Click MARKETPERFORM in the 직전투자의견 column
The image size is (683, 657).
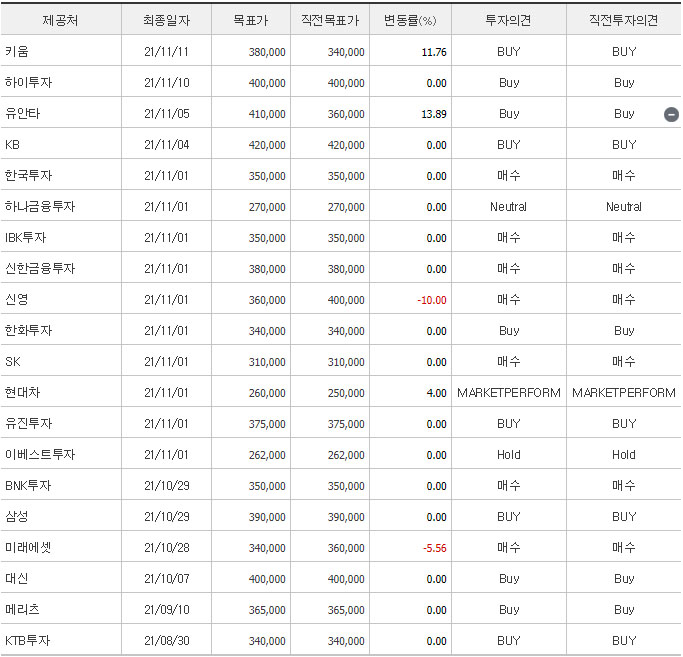coord(624,393)
